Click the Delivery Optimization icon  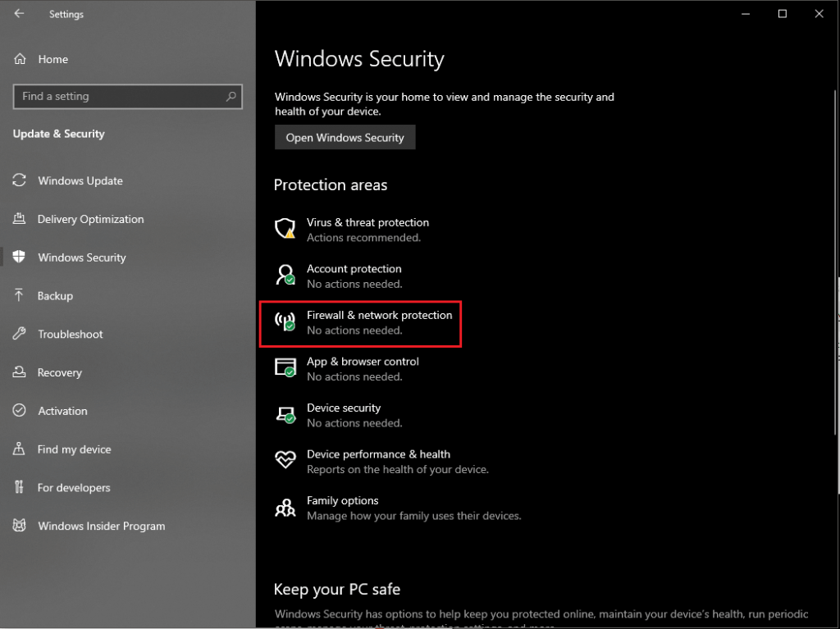coord(20,219)
